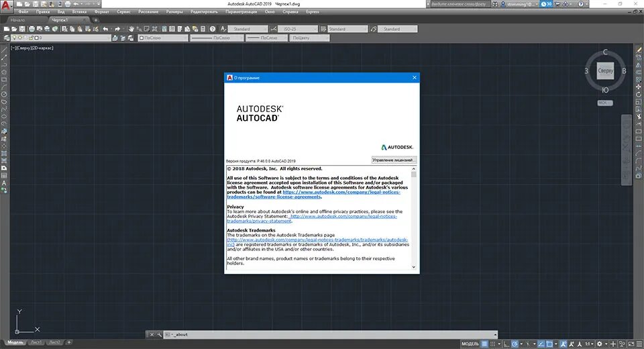Click the New drawing icon in standard toolbar
Image resolution: width=644 pixels, height=349 pixels.
[7, 29]
